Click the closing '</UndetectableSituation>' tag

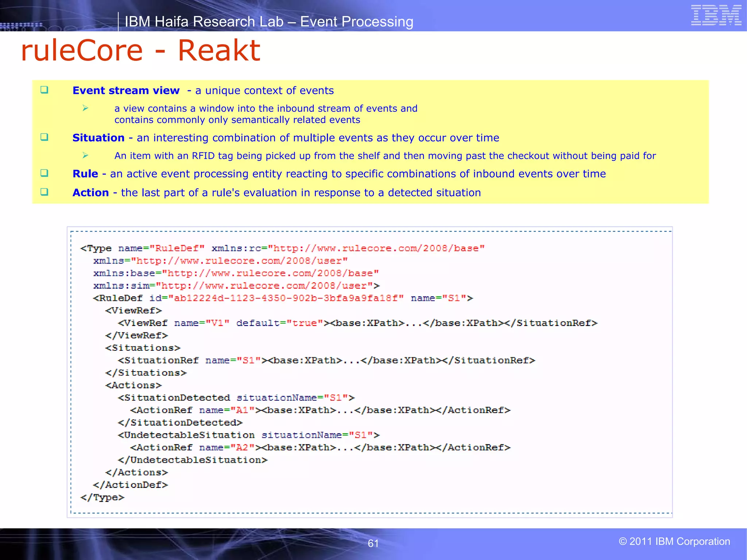click(x=193, y=460)
